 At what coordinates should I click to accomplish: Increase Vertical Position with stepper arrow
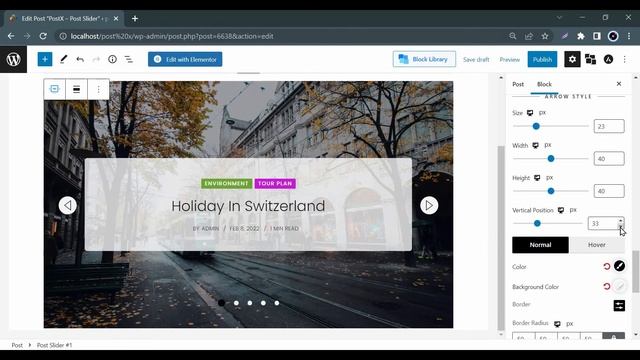[620, 220]
